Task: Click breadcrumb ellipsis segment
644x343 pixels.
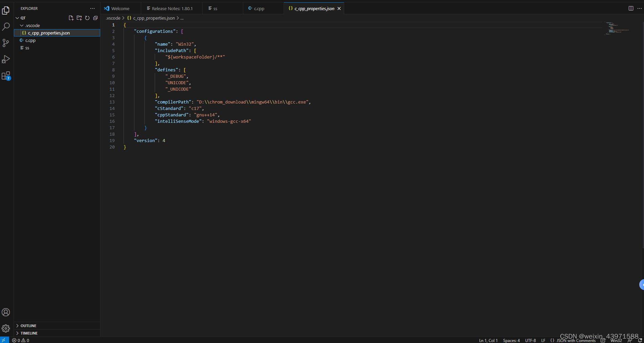Action: tap(182, 18)
